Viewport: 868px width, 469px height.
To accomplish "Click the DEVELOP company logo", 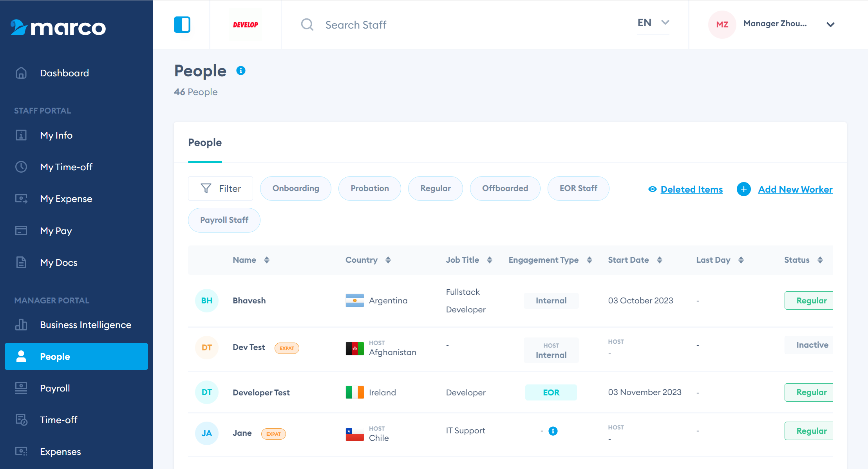I will point(246,25).
